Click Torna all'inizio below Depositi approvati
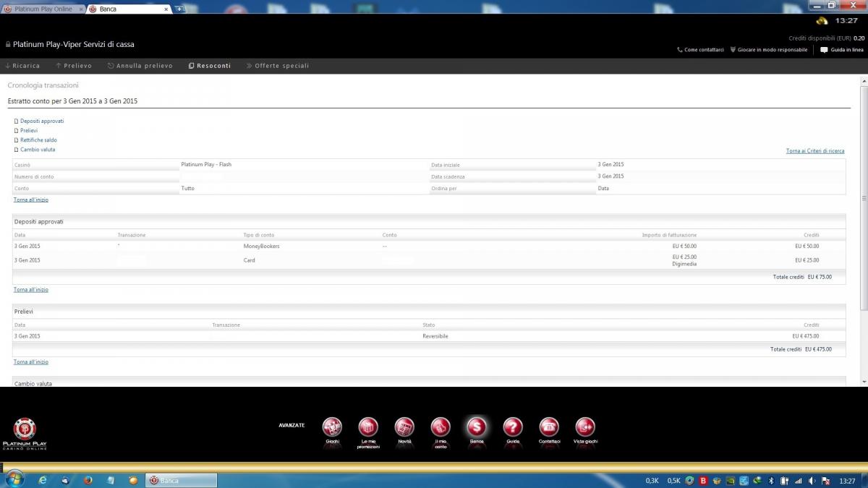 coord(31,289)
